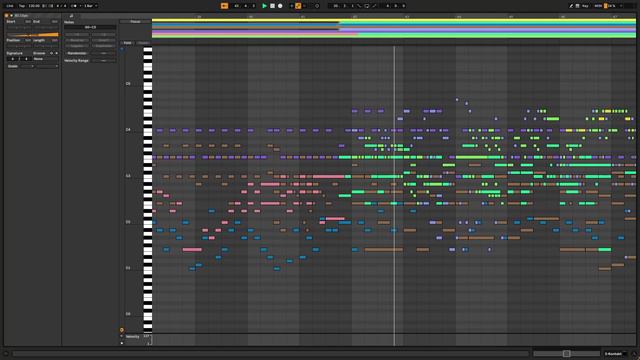640x360 pixels.
Task: Select the Signature denominator field
Action: pyautogui.click(x=26, y=59)
